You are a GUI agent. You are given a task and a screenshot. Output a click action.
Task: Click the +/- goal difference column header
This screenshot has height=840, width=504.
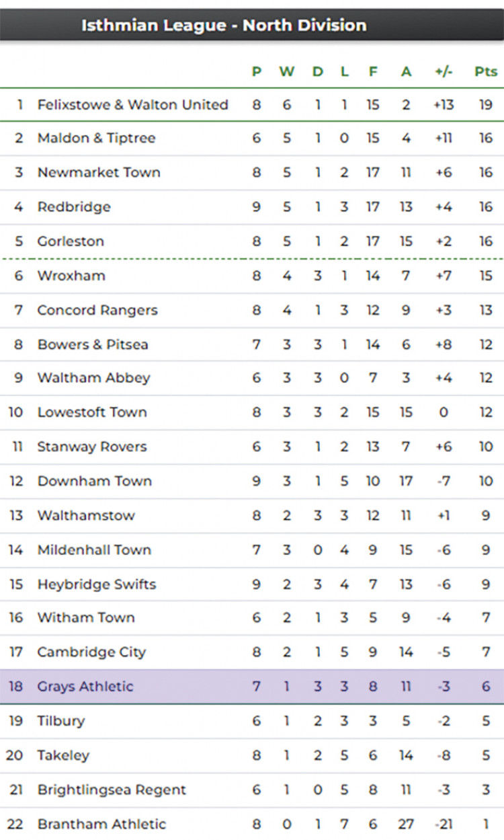click(444, 71)
